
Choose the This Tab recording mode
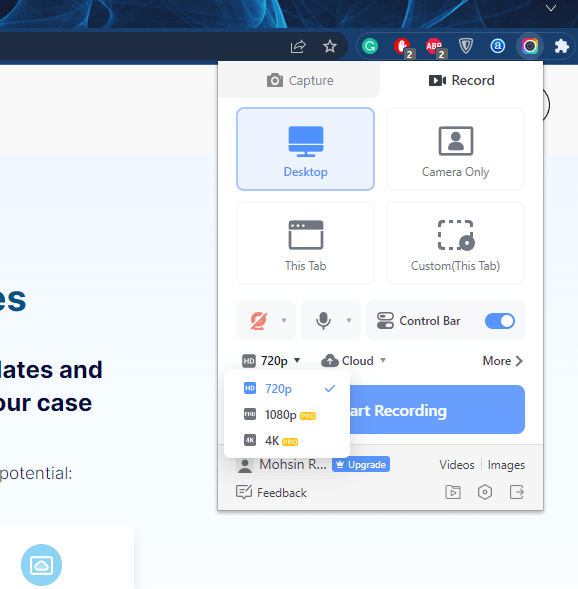[305, 243]
